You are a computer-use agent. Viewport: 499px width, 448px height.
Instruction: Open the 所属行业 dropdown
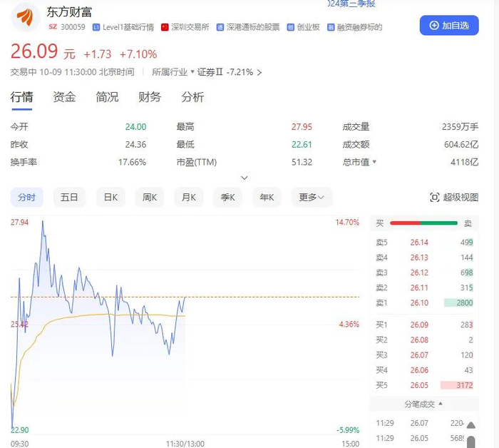point(173,72)
